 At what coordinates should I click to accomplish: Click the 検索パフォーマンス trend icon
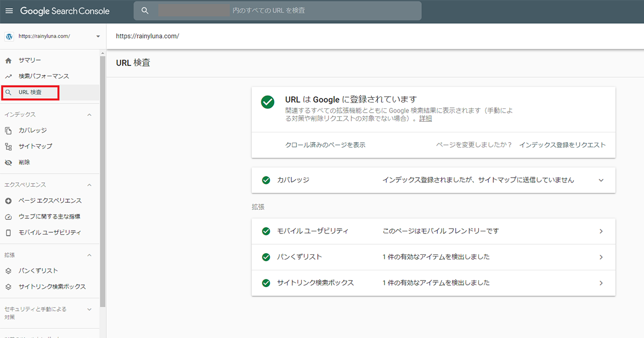coord(8,77)
